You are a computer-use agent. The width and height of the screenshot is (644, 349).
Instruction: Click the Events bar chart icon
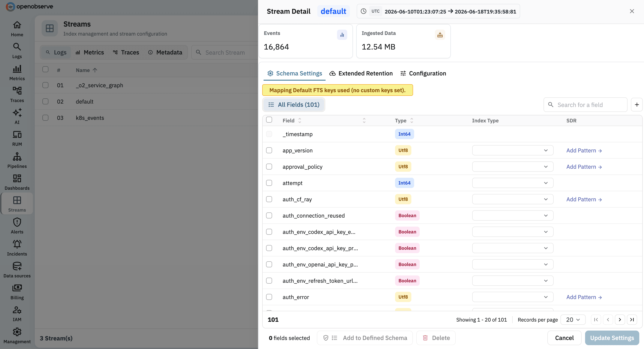342,35
